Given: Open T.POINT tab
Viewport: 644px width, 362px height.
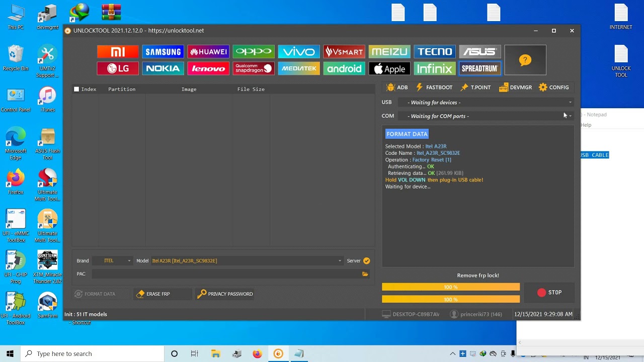Looking at the screenshot, I should tap(475, 87).
